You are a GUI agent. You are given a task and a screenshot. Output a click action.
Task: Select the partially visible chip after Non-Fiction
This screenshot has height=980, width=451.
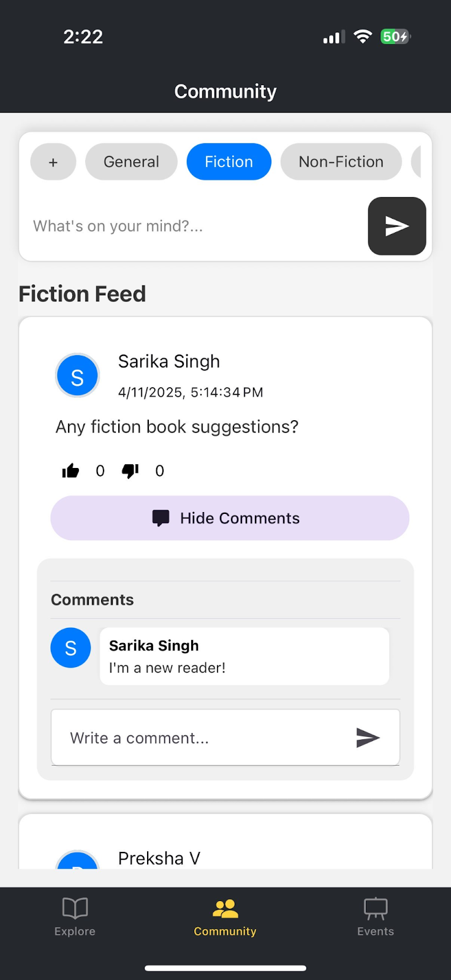coord(417,162)
